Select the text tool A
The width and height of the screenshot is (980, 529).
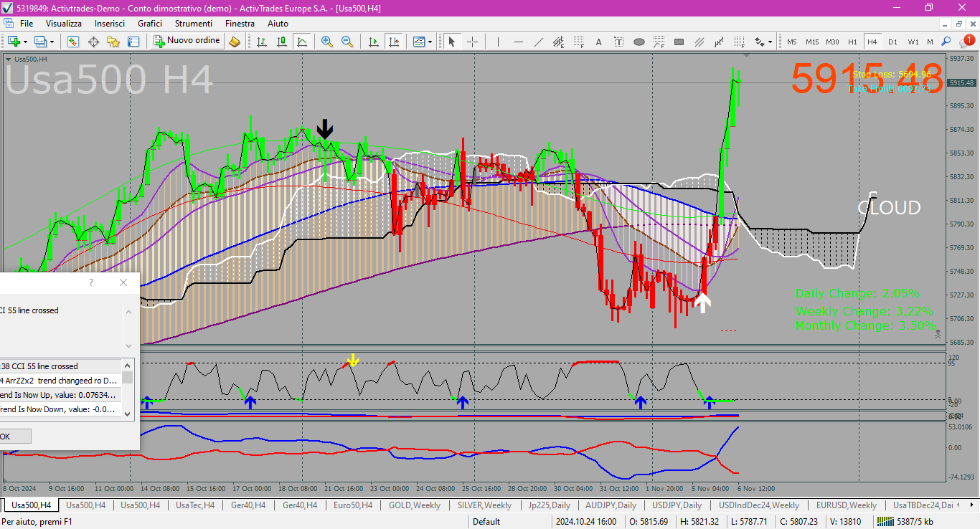599,42
